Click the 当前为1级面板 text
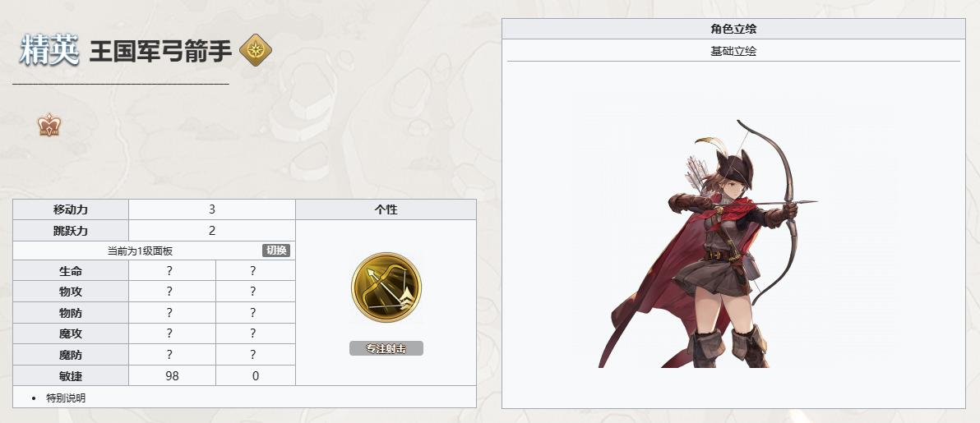This screenshot has height=423, width=980. point(140,251)
